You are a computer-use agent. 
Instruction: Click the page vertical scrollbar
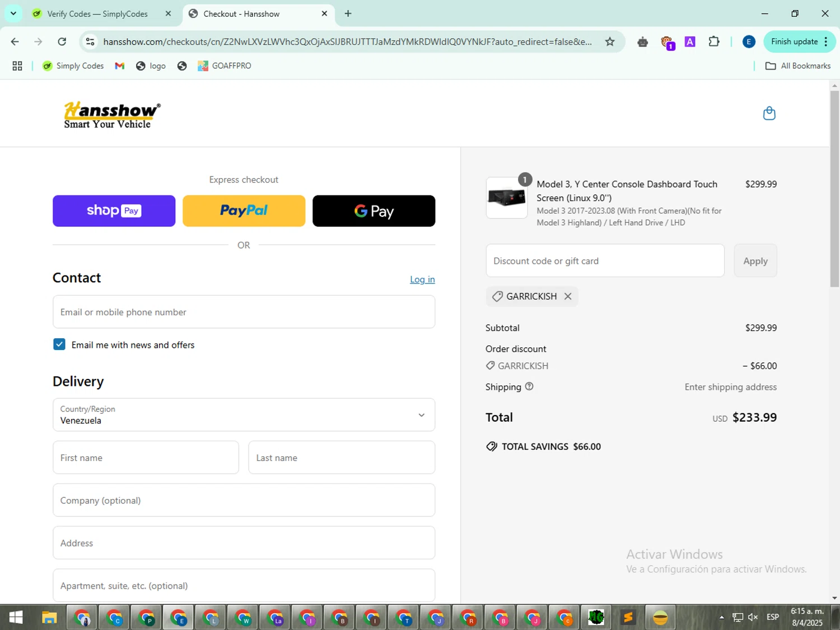[x=834, y=189]
